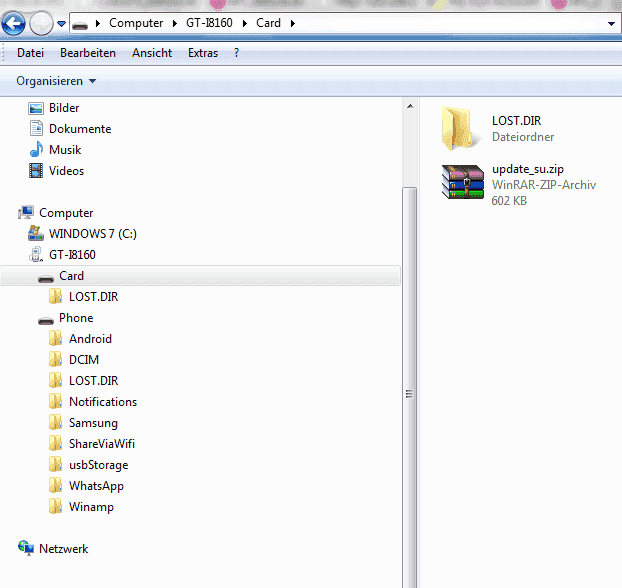Click the WINDOWS 7 (C:) drive icon

point(36,233)
